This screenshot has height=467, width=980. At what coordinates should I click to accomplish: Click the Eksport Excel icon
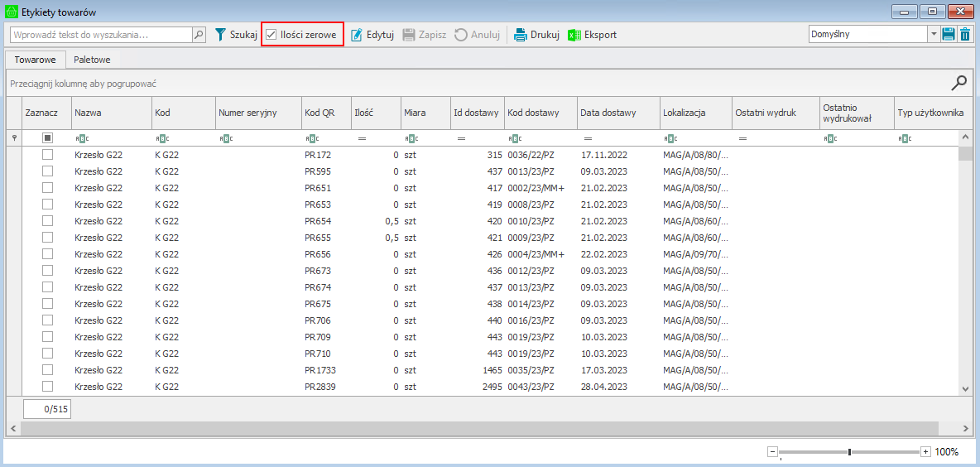(574, 35)
